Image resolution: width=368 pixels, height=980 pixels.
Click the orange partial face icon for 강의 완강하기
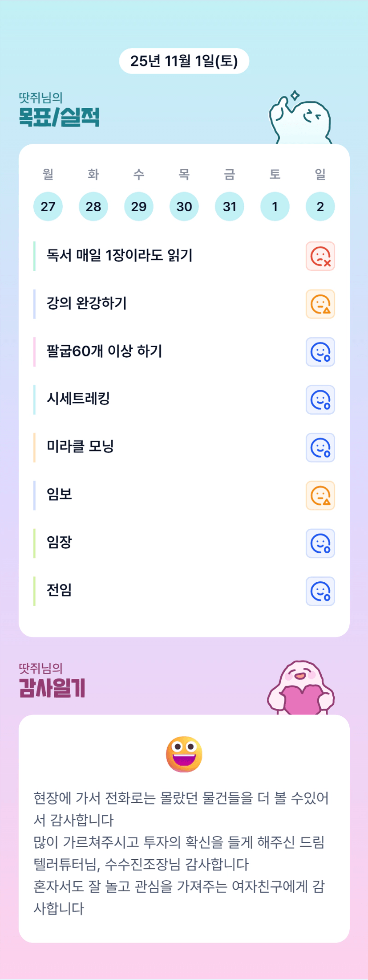[320, 304]
